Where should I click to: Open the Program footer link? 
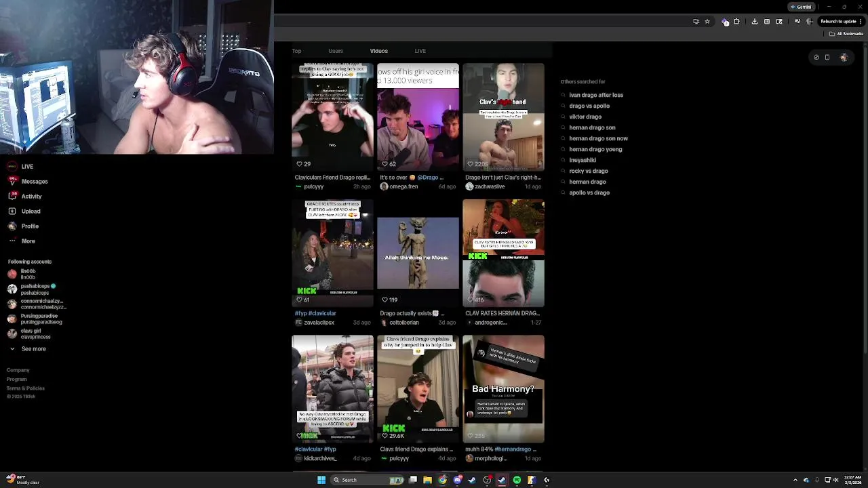[17, 379]
